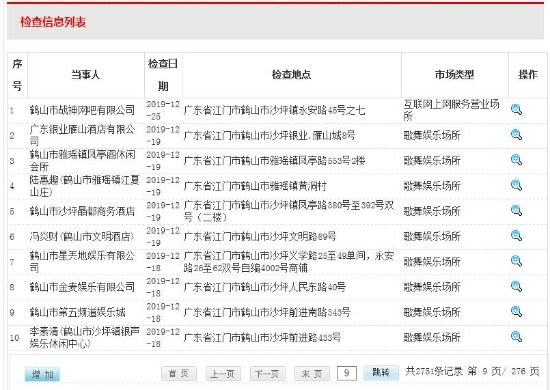Screen dimensions: 550x390
Task: Focus the page number input field
Action: (347, 373)
